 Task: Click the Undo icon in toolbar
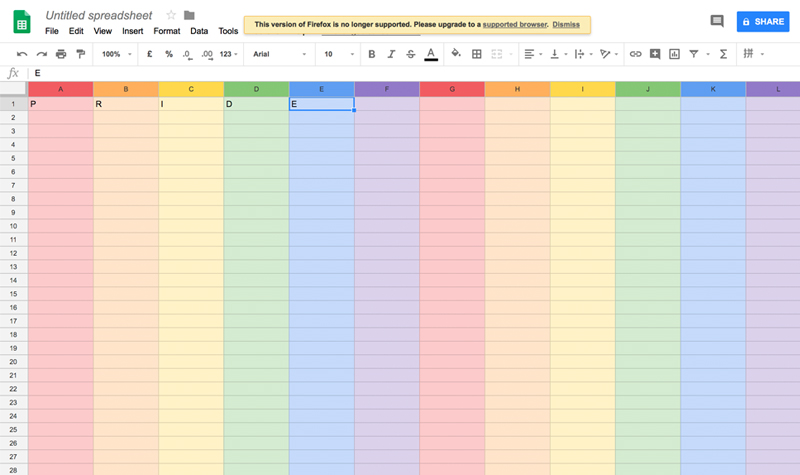[22, 54]
